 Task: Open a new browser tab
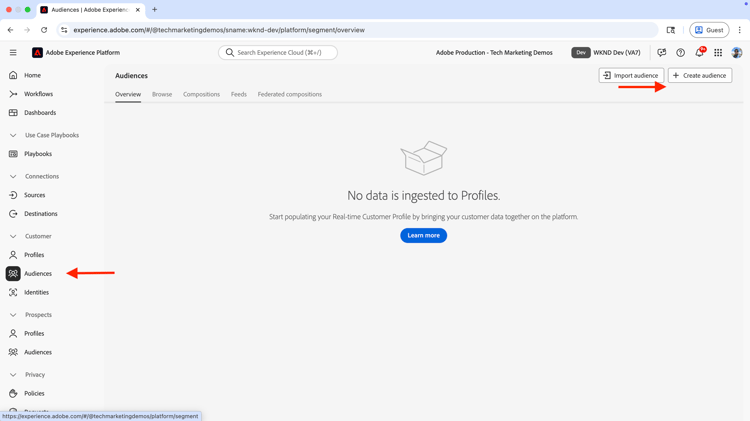pyautogui.click(x=154, y=10)
